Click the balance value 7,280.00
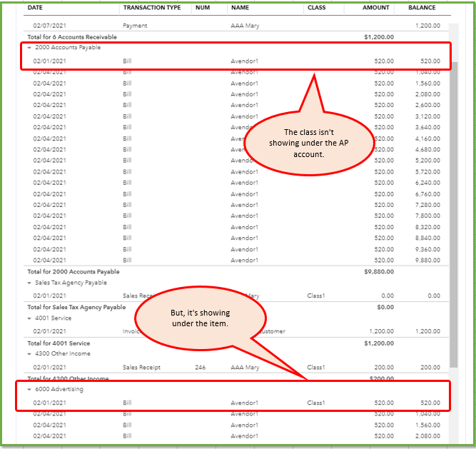 coord(427,205)
